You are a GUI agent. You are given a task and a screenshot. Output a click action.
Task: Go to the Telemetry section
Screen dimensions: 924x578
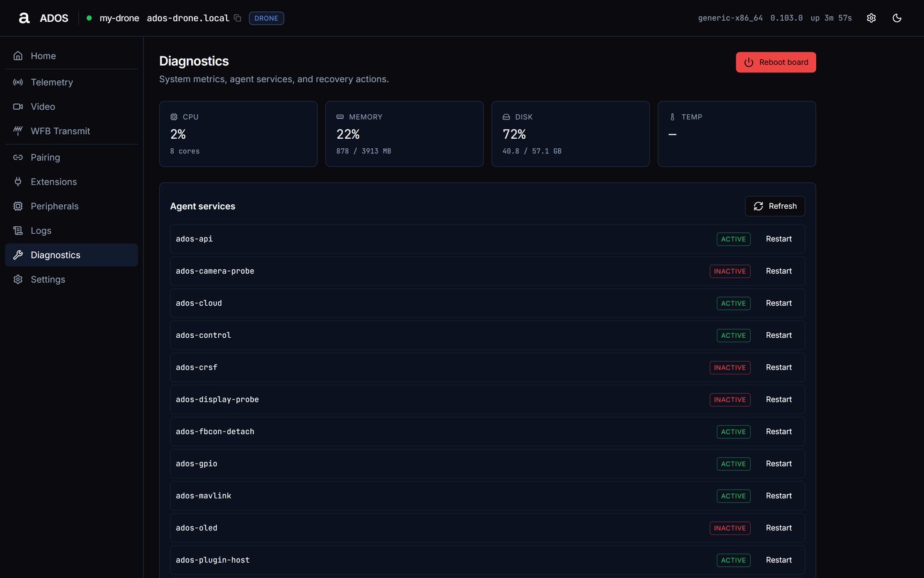tap(71, 82)
